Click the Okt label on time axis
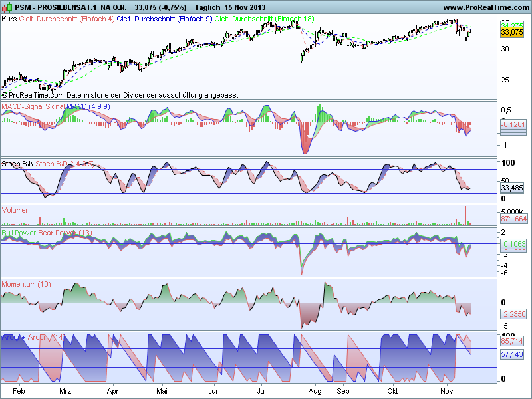The height and width of the screenshot is (399, 532). (392, 391)
